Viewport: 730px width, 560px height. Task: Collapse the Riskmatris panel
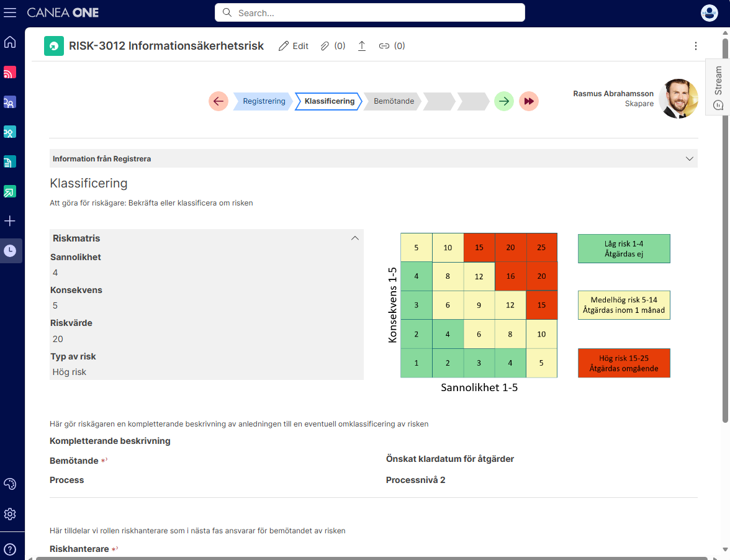(x=355, y=238)
